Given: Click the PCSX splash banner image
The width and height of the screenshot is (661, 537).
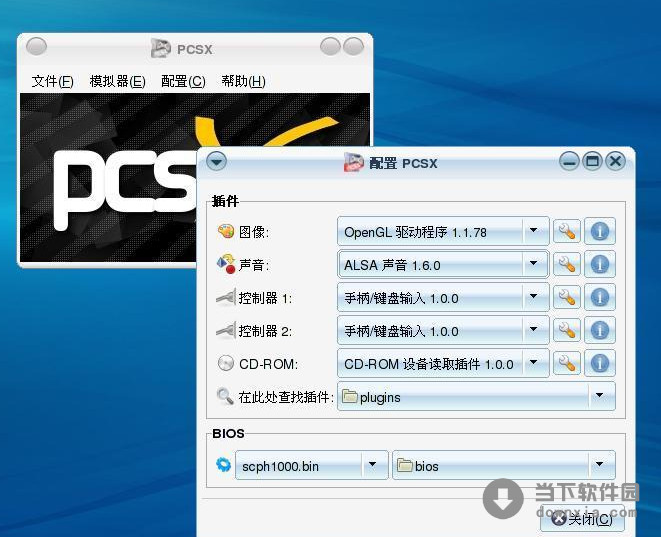Looking at the screenshot, I should click(x=108, y=177).
